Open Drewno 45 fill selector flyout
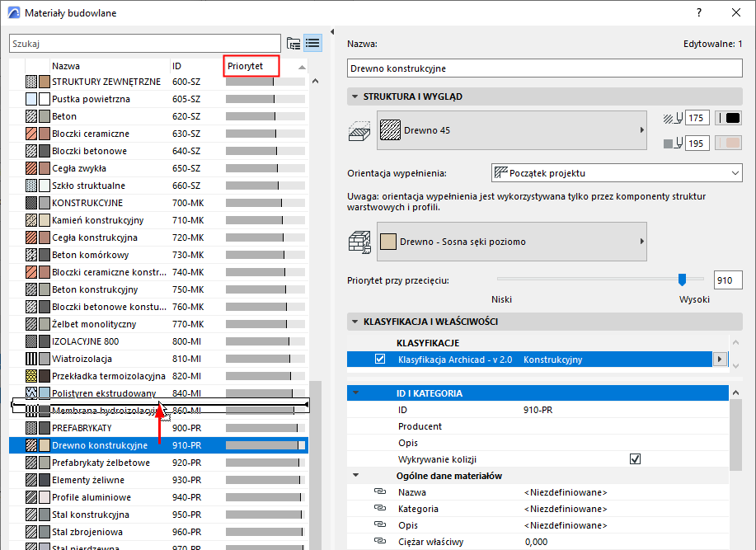756x550 pixels. coord(511,130)
